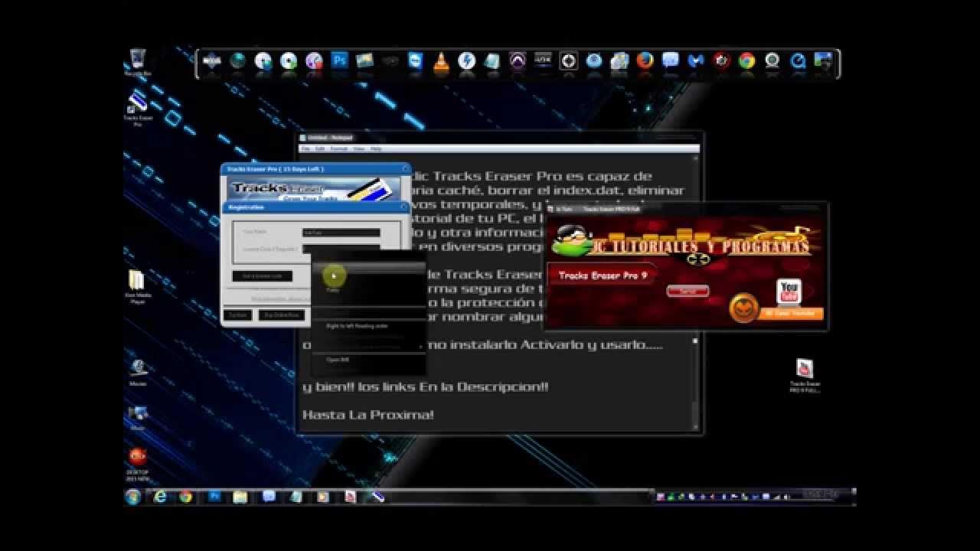Open Chrome on the taskbar
Screen dimensions: 980x551
tap(185, 497)
